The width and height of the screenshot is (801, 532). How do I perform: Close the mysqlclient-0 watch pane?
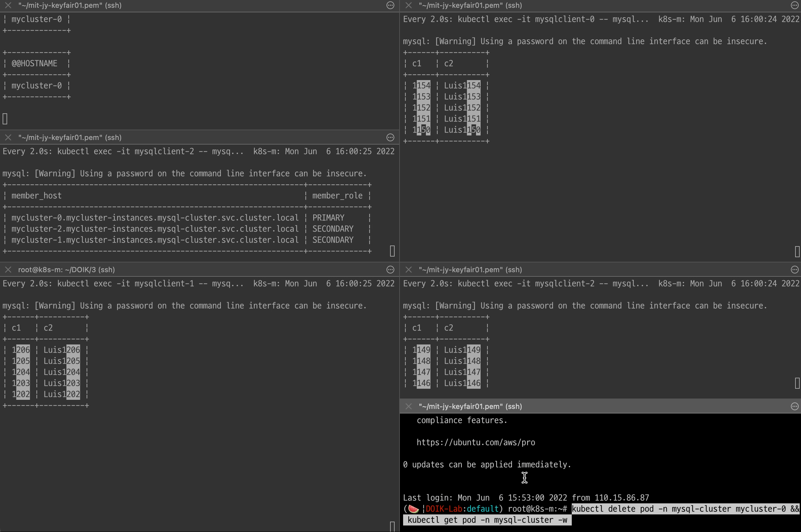[x=408, y=6]
